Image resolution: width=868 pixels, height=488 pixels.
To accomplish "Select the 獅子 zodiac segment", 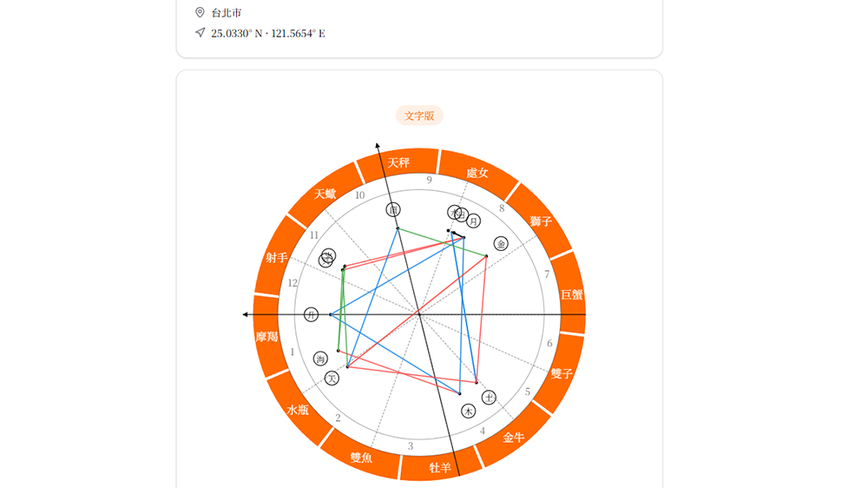I will click(541, 221).
